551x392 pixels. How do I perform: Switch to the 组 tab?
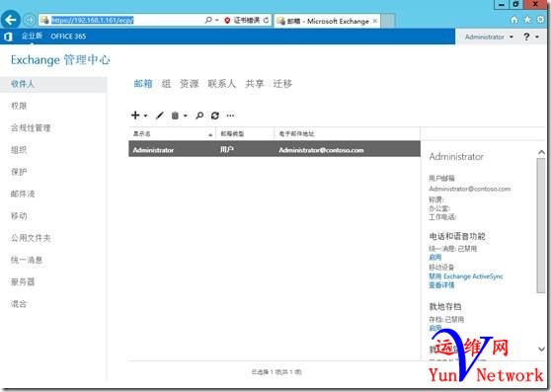click(166, 84)
